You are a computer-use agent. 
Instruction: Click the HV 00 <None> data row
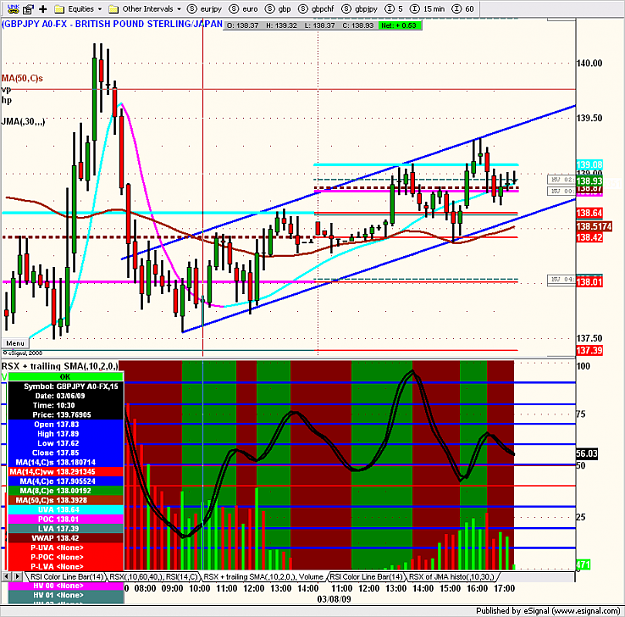tap(65, 586)
